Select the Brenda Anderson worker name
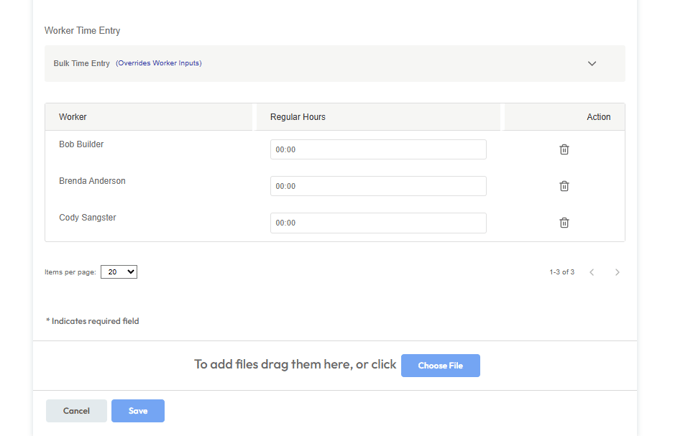The image size is (688, 436). (x=92, y=181)
